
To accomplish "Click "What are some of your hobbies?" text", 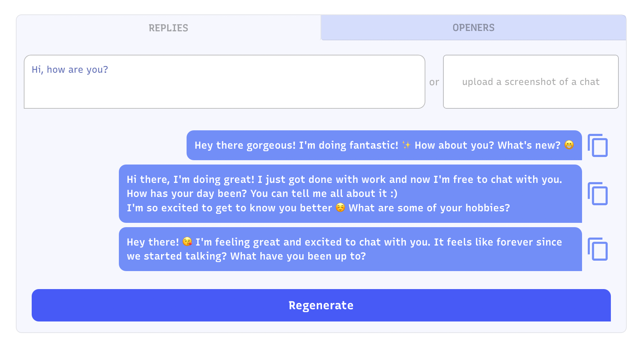I will [x=429, y=208].
